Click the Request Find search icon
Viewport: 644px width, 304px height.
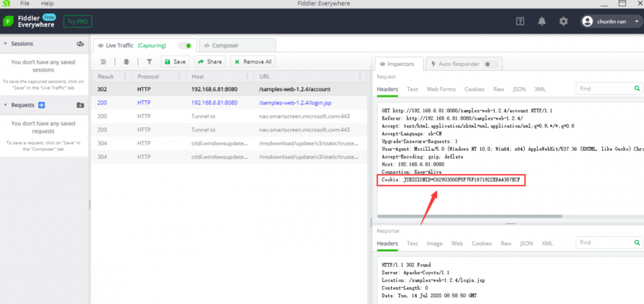coord(637,88)
